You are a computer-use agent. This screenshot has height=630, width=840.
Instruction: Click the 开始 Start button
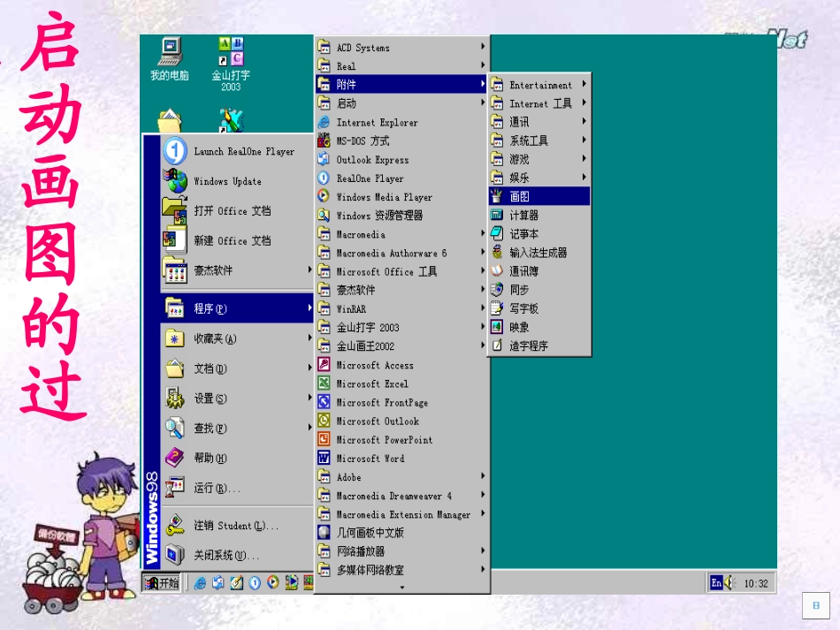pos(162,583)
